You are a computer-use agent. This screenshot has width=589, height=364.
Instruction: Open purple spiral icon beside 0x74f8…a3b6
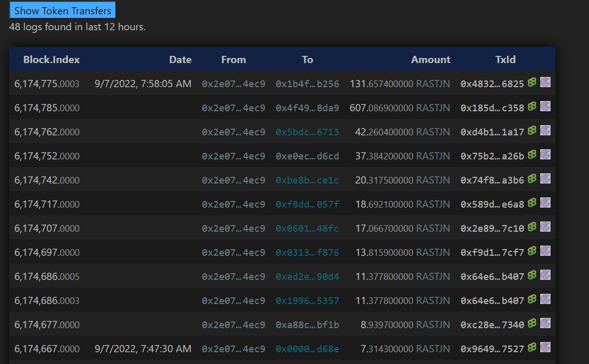coord(545,178)
